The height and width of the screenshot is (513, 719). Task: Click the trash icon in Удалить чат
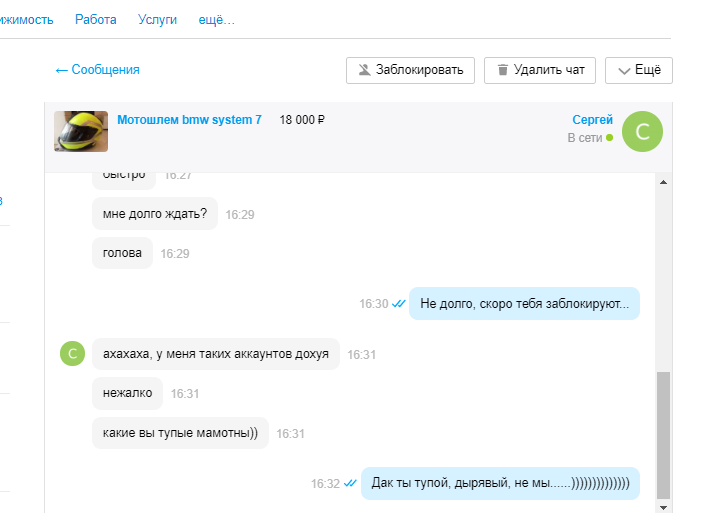501,70
